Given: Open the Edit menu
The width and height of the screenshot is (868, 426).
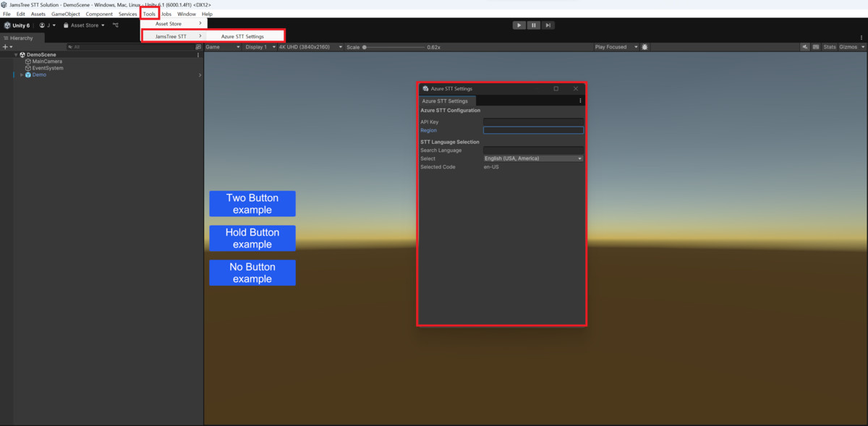Looking at the screenshot, I should coord(21,14).
